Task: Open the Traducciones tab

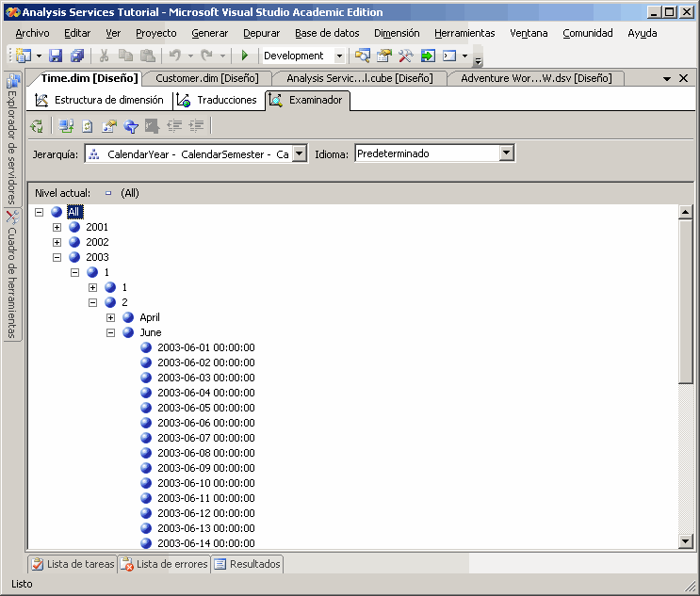Action: coord(217,100)
